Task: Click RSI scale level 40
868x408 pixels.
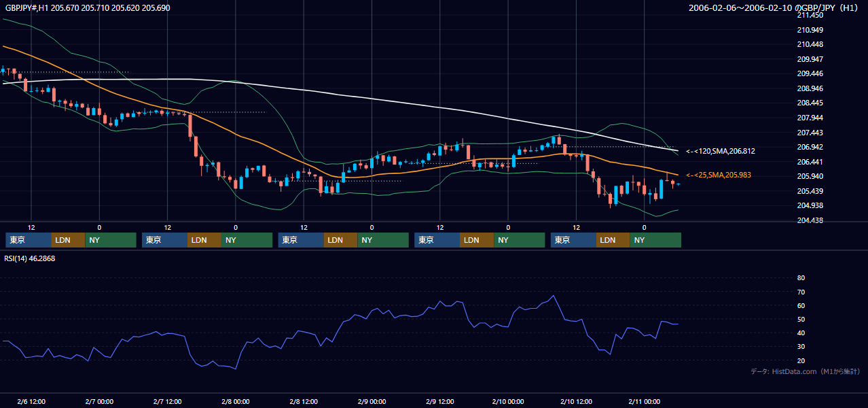Action: click(x=801, y=333)
